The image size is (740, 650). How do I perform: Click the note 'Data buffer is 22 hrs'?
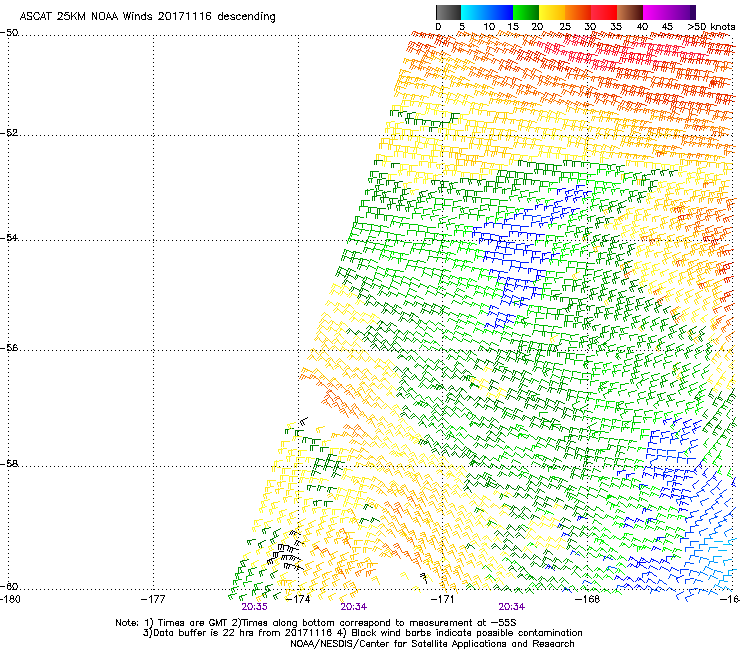pos(206,633)
